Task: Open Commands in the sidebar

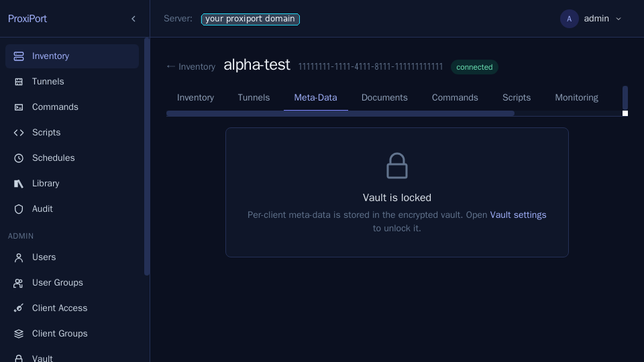Action: coord(72,107)
